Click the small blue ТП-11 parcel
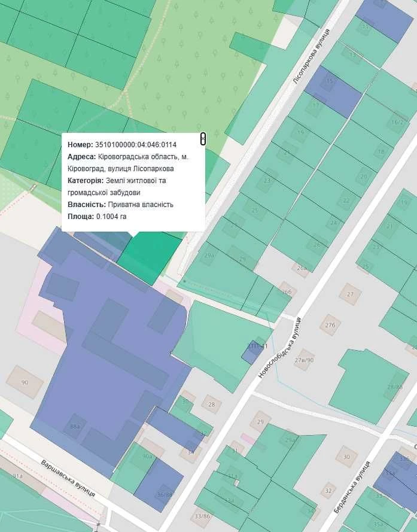This screenshot has height=532, width=417. tap(252, 352)
